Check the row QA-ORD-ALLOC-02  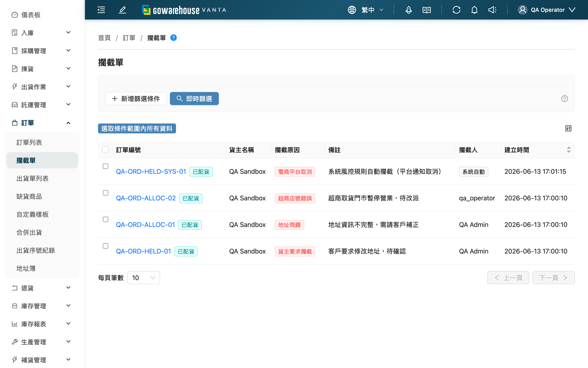tap(105, 193)
